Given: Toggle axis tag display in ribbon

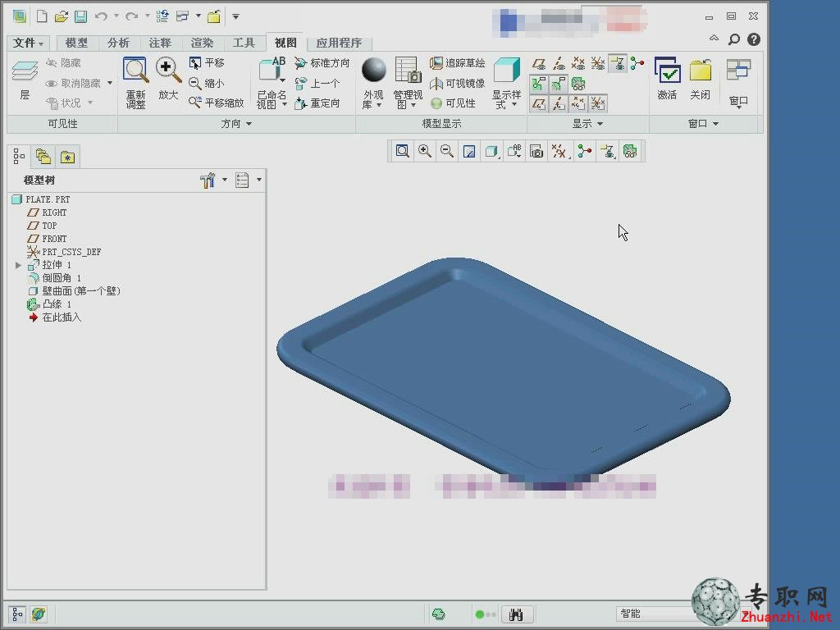Looking at the screenshot, I should [559, 103].
